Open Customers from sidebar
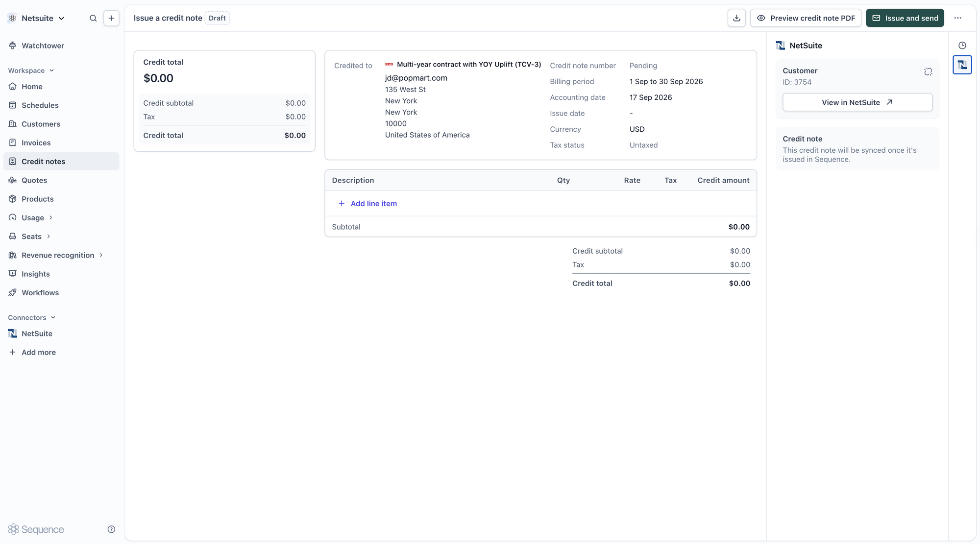The image size is (980, 544). coord(41,124)
